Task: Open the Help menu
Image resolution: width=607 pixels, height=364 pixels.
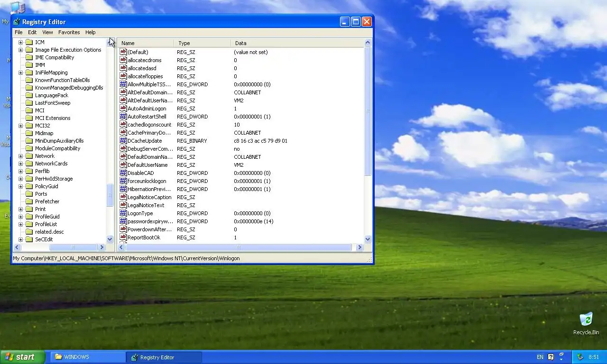Action: point(90,32)
